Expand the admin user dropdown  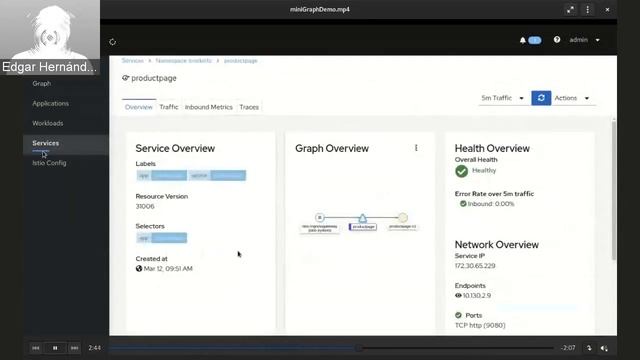click(x=584, y=40)
